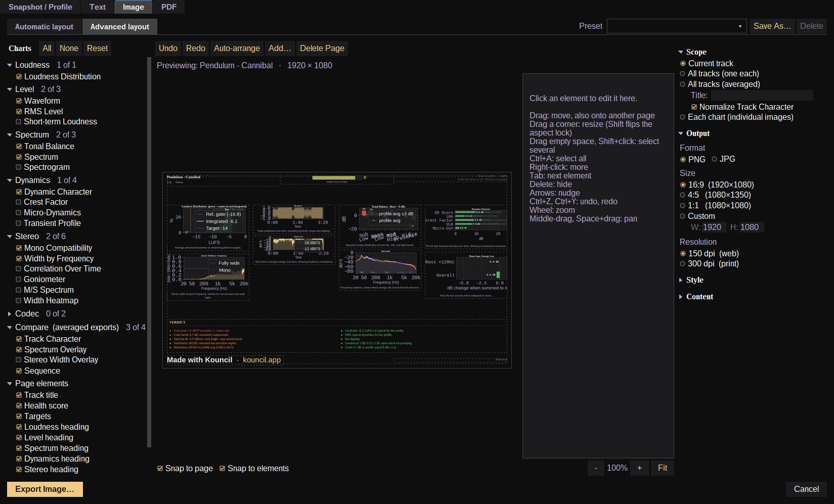Switch to the Text tab

pyautogui.click(x=98, y=7)
